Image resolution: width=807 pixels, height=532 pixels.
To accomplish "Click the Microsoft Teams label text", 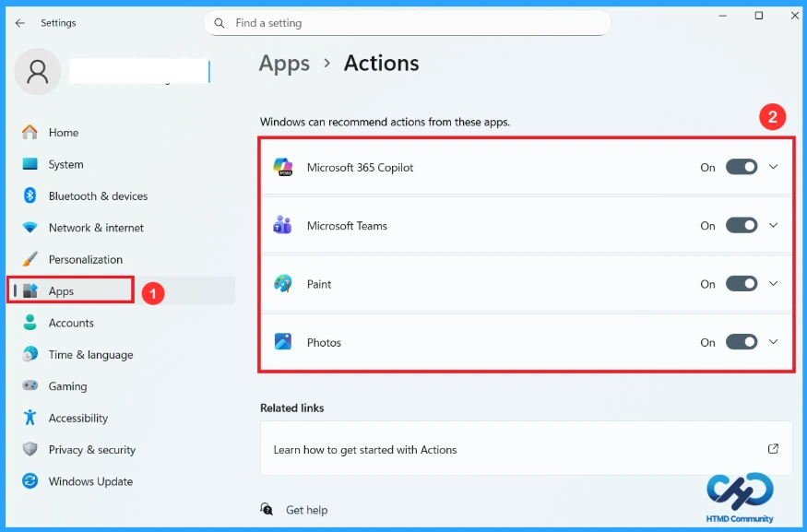I will (347, 226).
